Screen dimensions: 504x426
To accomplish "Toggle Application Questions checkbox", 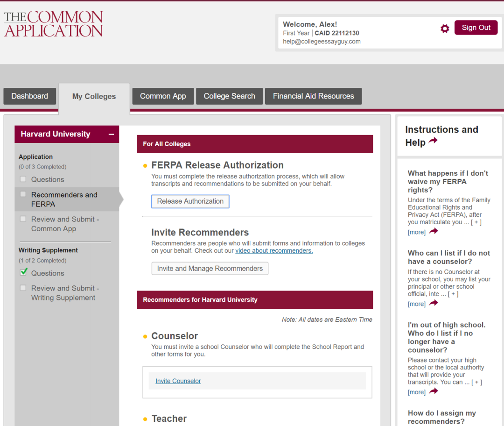I will 23,179.
